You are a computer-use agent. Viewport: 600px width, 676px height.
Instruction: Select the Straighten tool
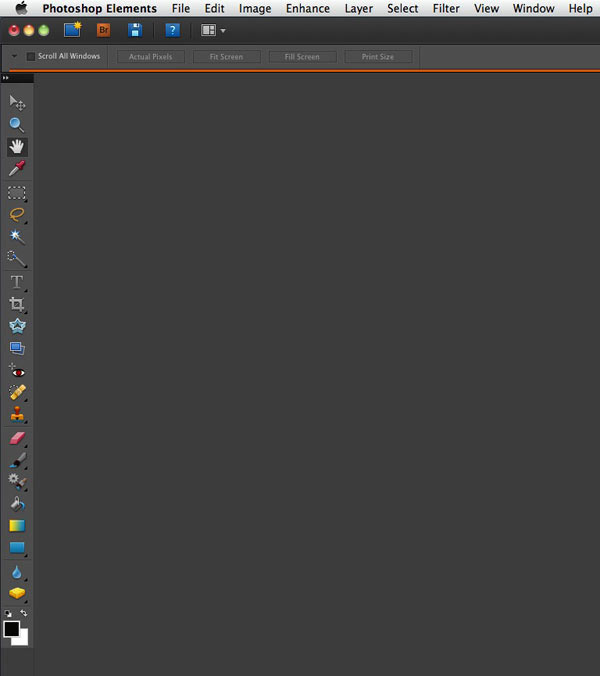(17, 348)
